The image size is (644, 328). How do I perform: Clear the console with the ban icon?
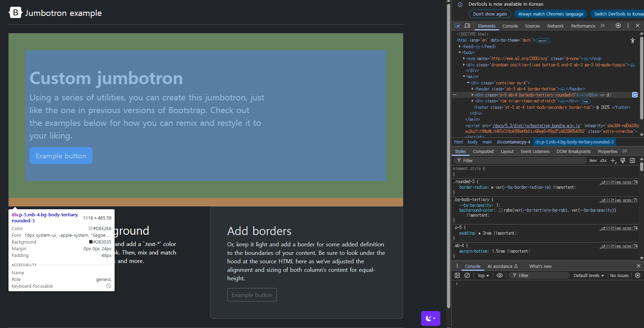tap(467, 275)
